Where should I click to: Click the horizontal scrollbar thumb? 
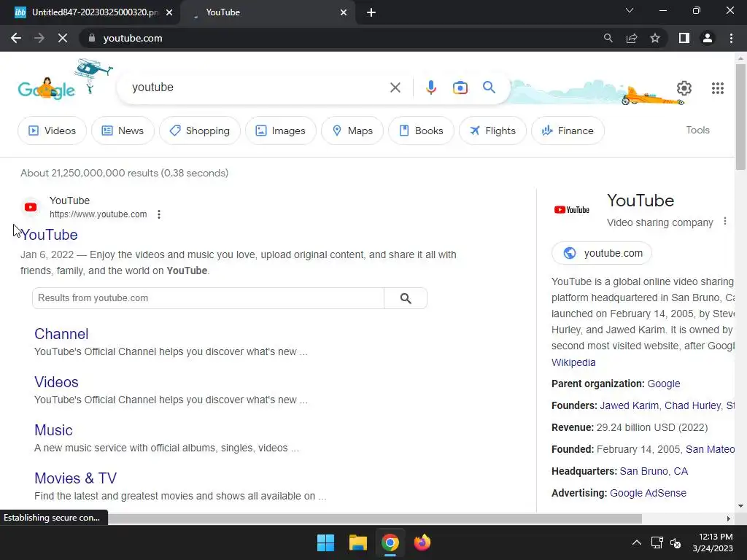374,518
